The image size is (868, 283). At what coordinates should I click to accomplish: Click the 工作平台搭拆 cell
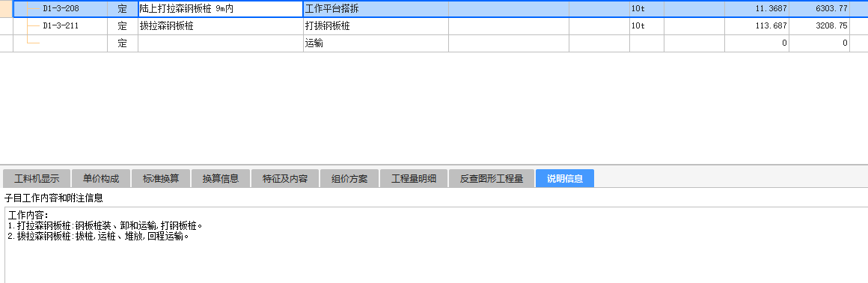(376, 9)
